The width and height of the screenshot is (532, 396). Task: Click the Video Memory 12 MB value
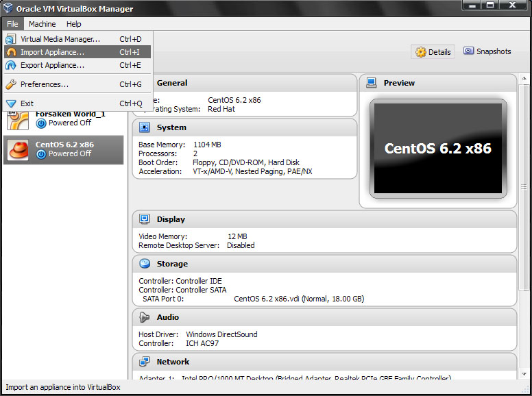click(237, 236)
